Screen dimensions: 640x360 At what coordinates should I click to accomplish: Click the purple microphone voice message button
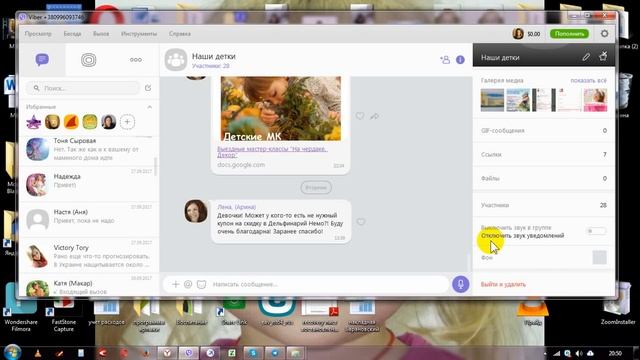point(460,284)
